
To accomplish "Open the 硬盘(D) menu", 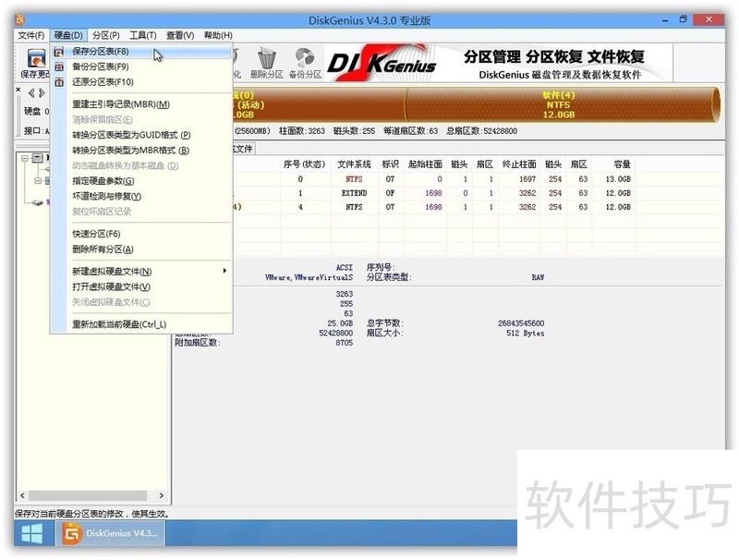I will [68, 35].
